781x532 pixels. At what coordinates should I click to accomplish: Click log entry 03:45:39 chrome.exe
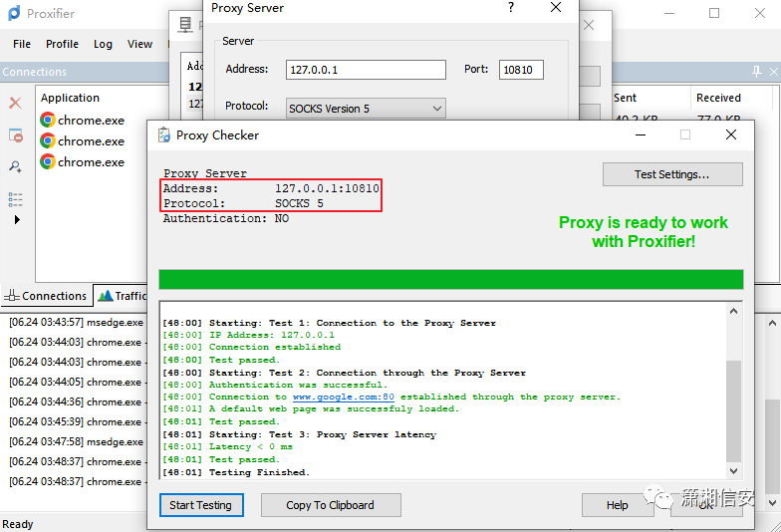pos(76,422)
